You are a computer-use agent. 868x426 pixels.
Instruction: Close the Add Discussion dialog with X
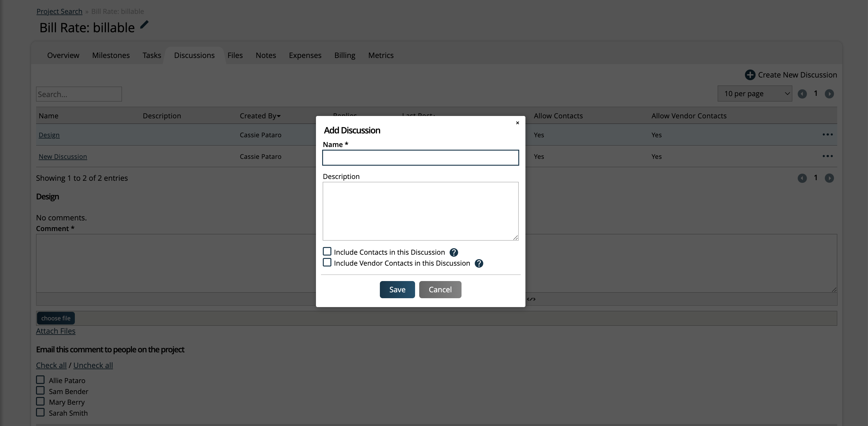(x=517, y=123)
